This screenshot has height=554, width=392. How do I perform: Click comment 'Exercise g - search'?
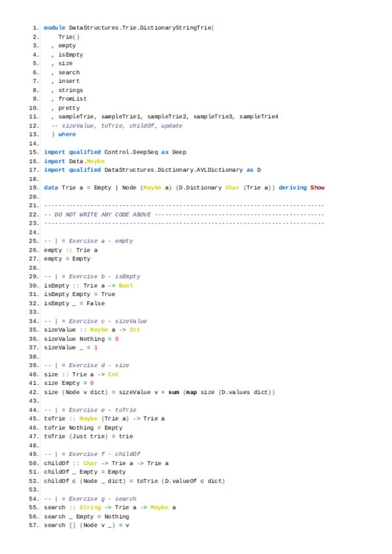103,499
